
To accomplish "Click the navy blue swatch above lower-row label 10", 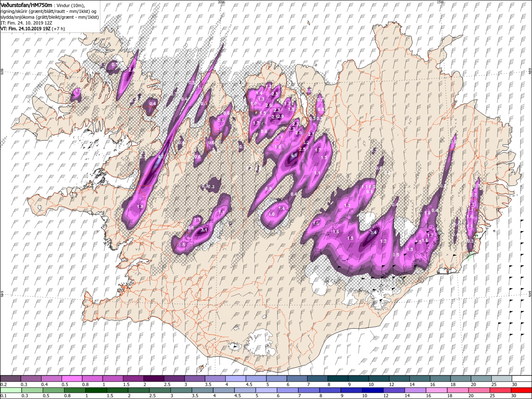I will [x=373, y=390].
